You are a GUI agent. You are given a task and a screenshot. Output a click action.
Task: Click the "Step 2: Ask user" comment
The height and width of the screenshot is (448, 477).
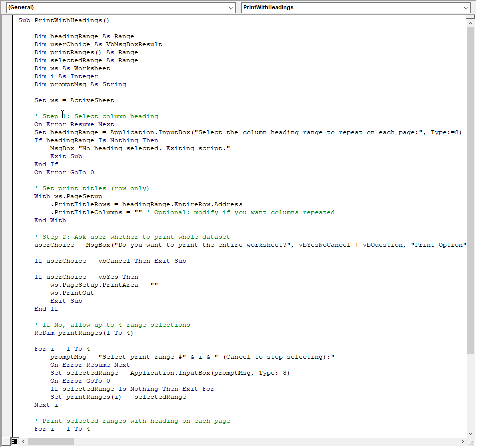pos(132,237)
